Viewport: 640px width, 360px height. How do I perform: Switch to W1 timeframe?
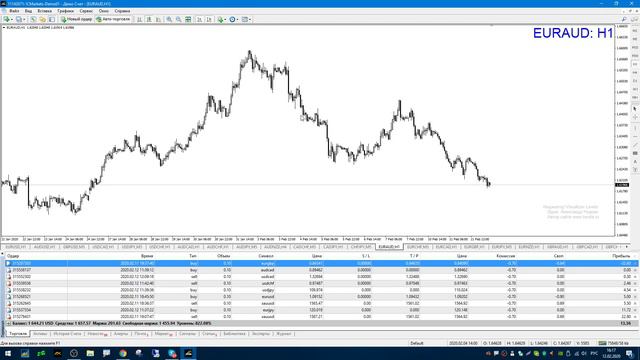coord(635,89)
